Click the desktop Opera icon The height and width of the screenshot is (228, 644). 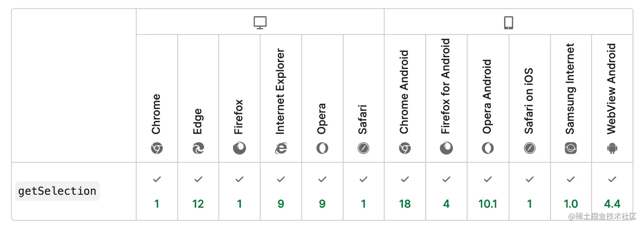click(x=322, y=148)
